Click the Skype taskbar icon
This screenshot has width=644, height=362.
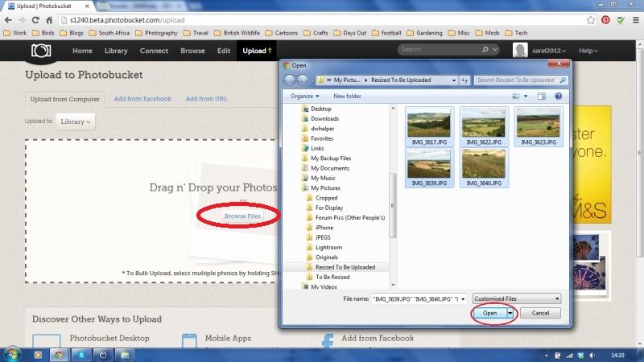point(81,355)
